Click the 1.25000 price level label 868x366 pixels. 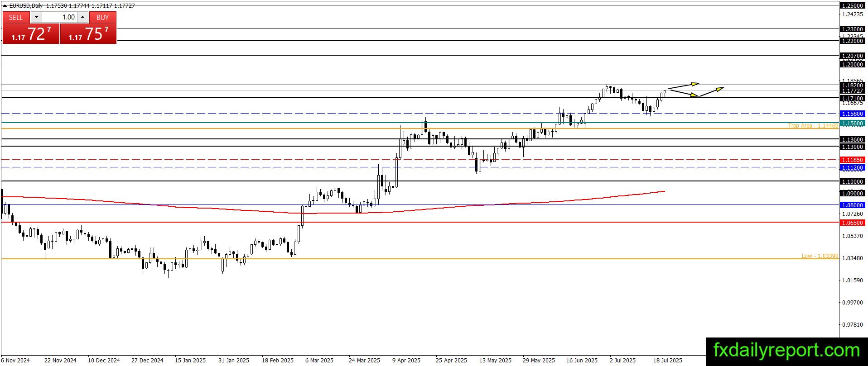[852, 5]
